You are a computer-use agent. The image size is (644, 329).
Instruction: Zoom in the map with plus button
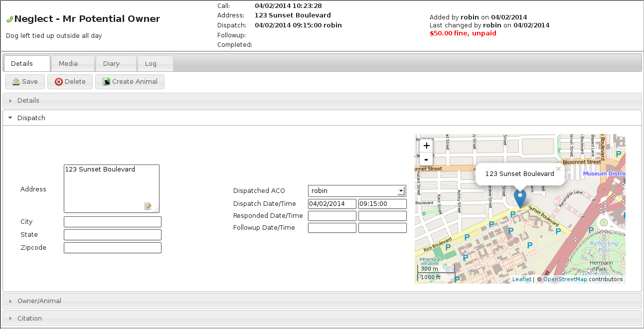[426, 146]
